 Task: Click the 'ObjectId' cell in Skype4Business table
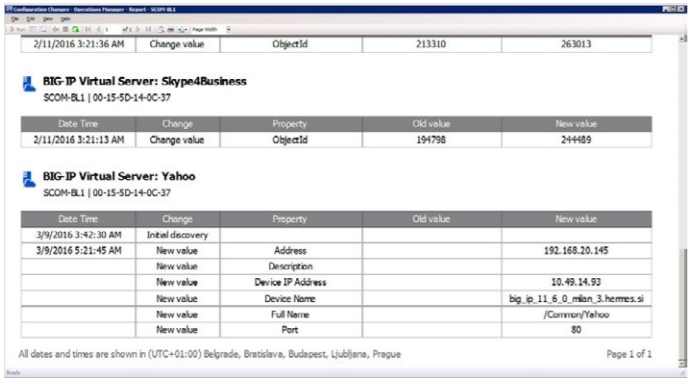[x=290, y=140]
